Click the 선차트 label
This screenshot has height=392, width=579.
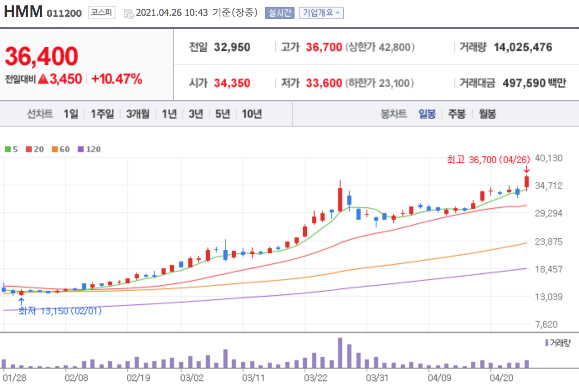40,114
